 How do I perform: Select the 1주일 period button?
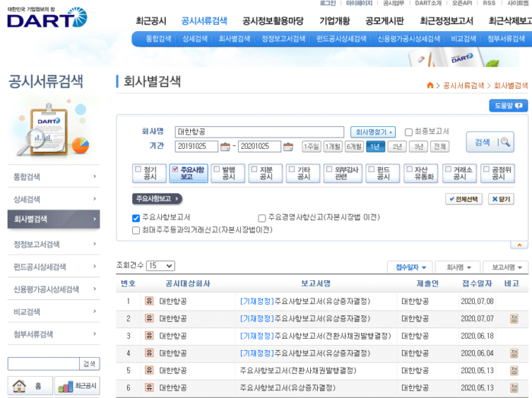(x=311, y=147)
